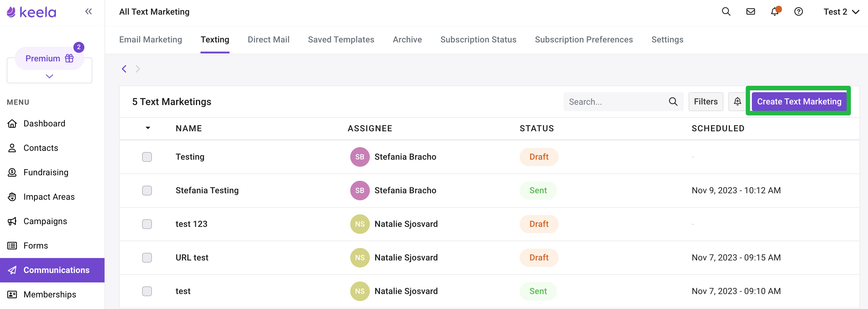Open the global search magnifier icon
Viewport: 868px width, 309px height.
pyautogui.click(x=726, y=12)
